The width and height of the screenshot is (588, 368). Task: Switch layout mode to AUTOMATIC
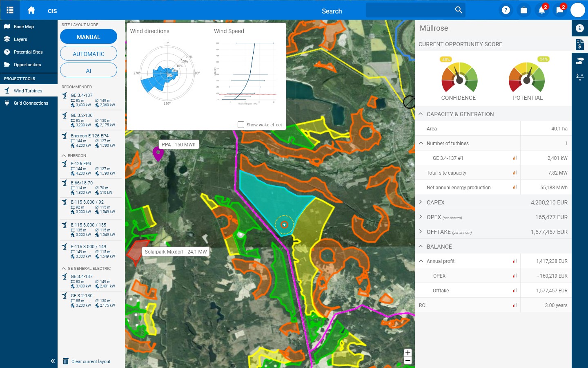click(x=88, y=53)
